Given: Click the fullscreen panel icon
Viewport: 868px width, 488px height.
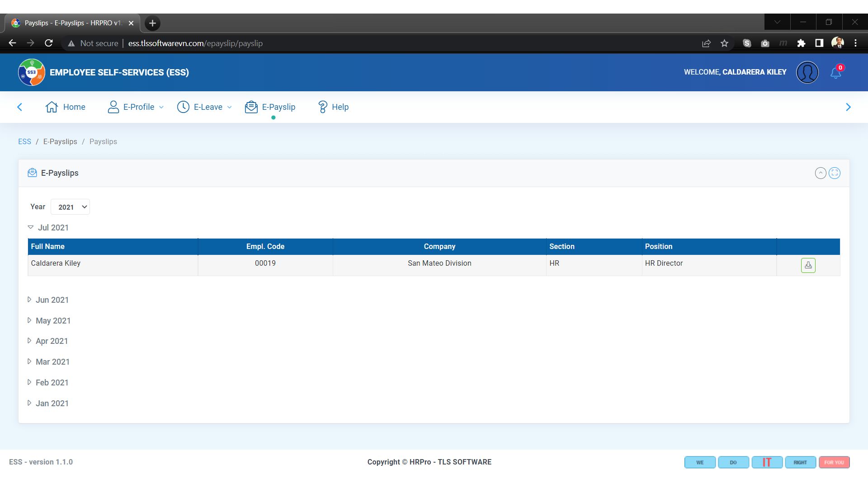Looking at the screenshot, I should point(835,173).
